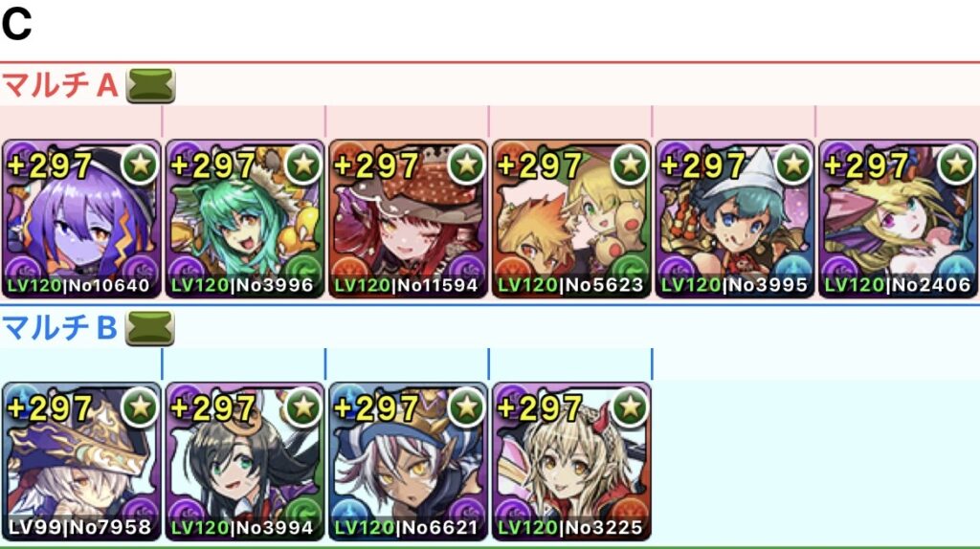Tap the +297 label on No11594

point(376,166)
